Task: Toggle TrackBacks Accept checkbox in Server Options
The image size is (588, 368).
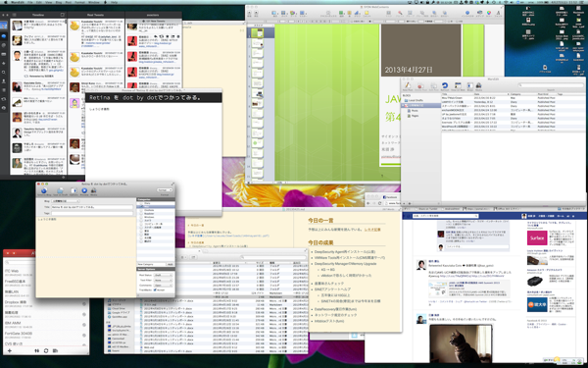Action: point(155,289)
